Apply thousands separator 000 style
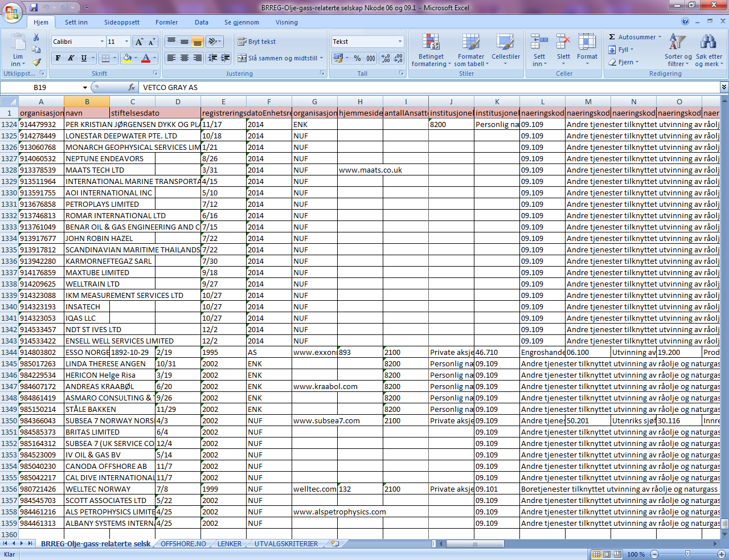Image resolution: width=729 pixels, height=560 pixels. pyautogui.click(x=370, y=58)
